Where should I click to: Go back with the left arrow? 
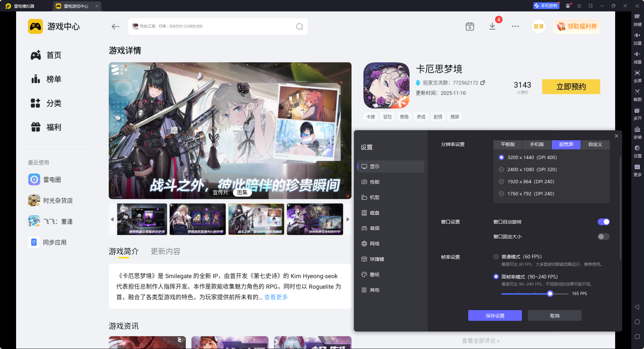[x=115, y=27]
